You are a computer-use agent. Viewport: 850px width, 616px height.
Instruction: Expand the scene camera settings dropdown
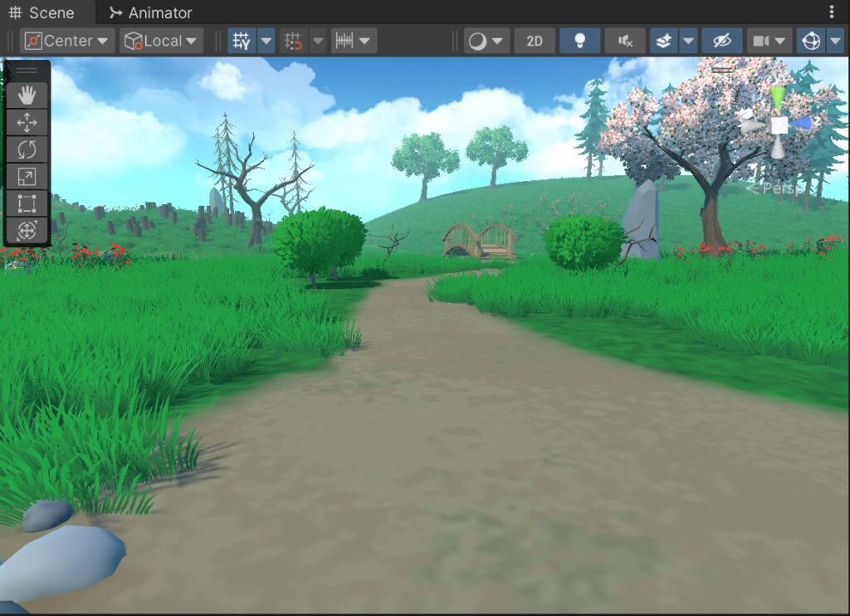pos(769,41)
